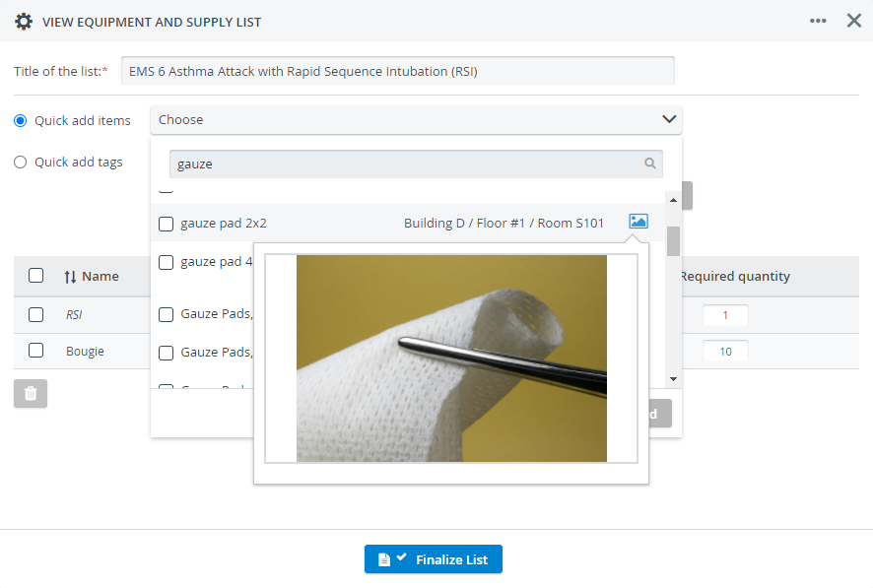873x588 pixels.
Task: Click the image preview icon for gauze pad 2x2
Action: click(638, 222)
